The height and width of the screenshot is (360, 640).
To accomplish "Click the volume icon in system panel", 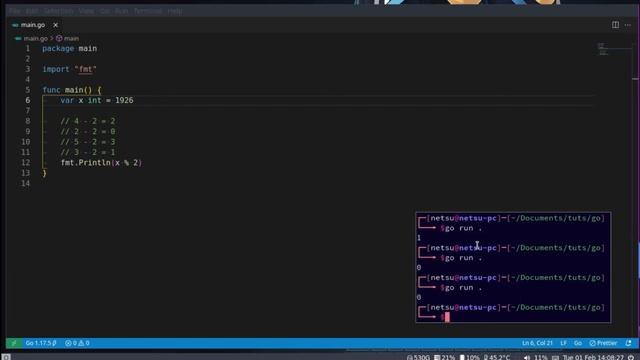I will coord(527,357).
